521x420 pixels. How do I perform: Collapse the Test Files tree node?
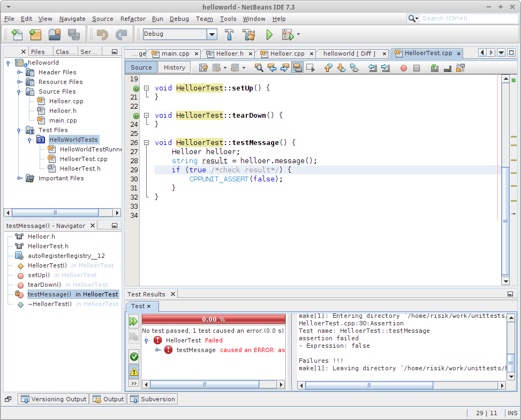[19, 130]
